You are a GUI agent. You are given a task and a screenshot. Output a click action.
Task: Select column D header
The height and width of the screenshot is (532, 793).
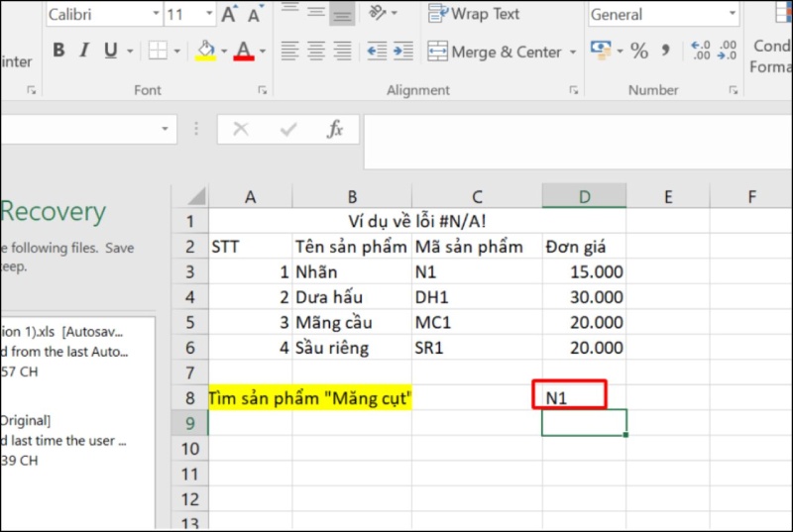click(x=584, y=196)
